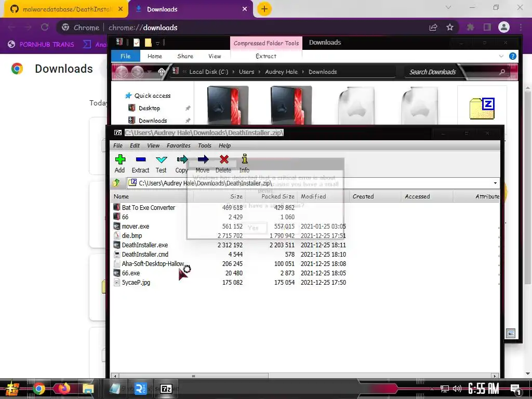Click the Extract tool in 7-Zip
Viewport: 532px width, 399px height.
pyautogui.click(x=140, y=164)
